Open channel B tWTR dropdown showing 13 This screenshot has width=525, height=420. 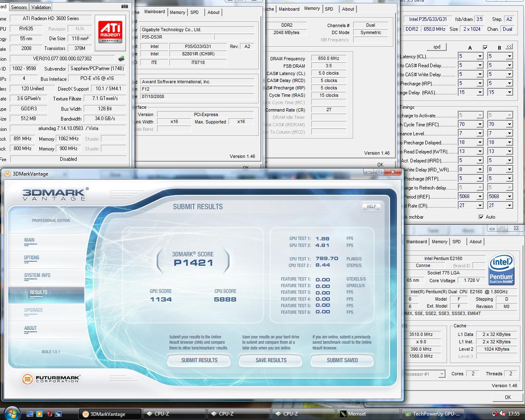click(509, 151)
